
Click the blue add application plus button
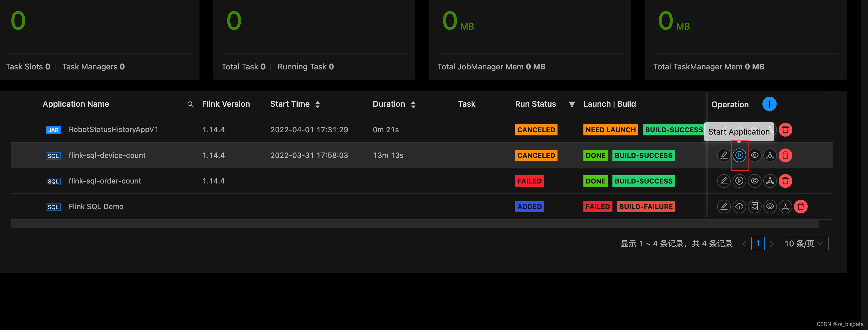[769, 104]
